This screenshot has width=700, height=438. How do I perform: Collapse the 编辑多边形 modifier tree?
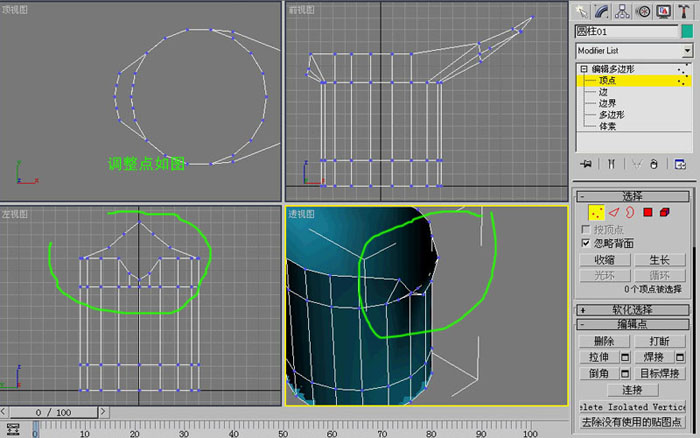pos(584,69)
